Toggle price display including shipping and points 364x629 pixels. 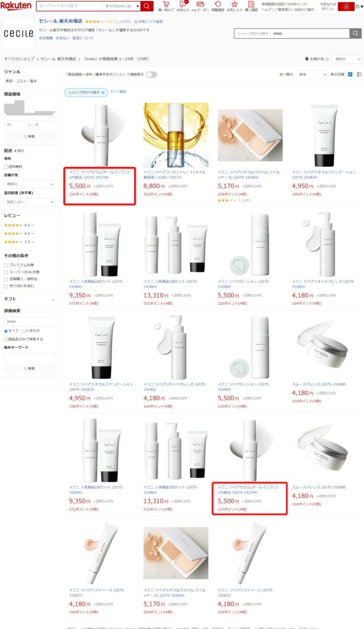click(x=151, y=75)
